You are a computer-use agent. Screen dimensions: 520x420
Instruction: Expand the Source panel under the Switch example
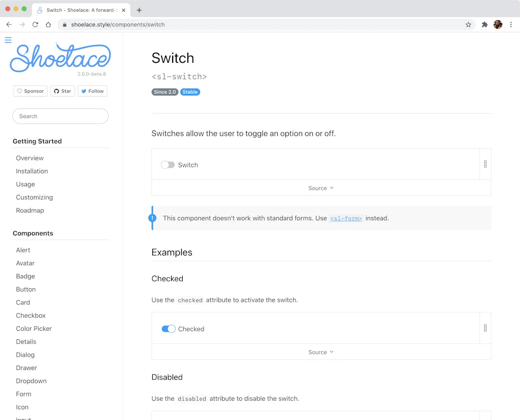320,188
